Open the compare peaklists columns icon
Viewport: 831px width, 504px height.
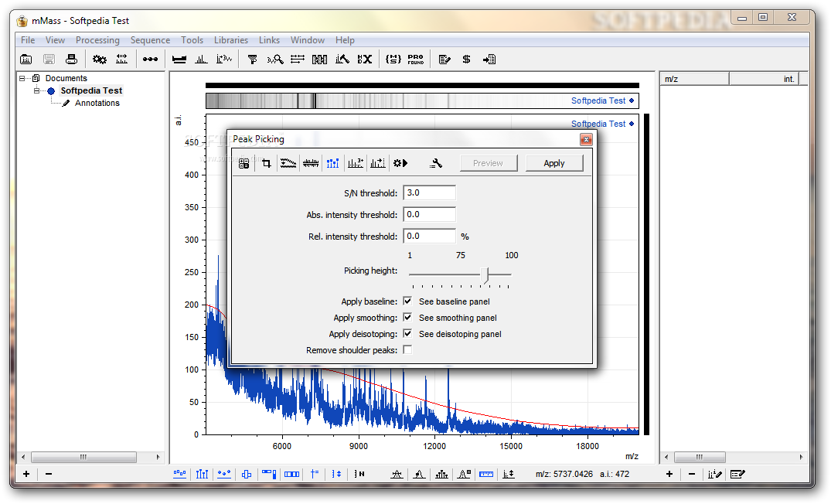[319, 60]
